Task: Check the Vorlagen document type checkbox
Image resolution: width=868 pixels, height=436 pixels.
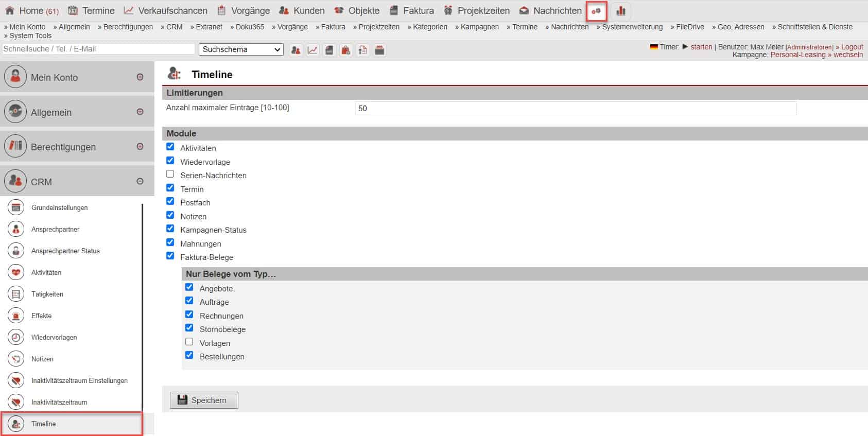Action: [189, 342]
